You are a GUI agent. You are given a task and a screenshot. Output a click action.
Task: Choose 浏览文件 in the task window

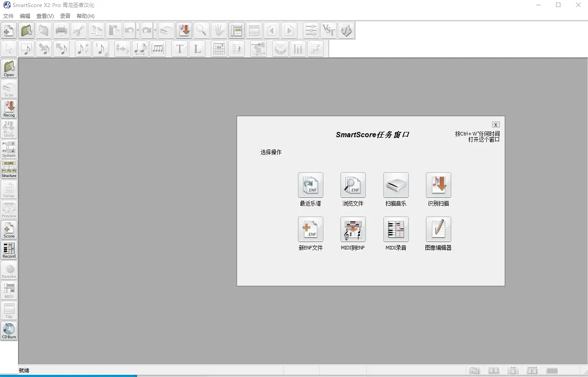pyautogui.click(x=353, y=185)
